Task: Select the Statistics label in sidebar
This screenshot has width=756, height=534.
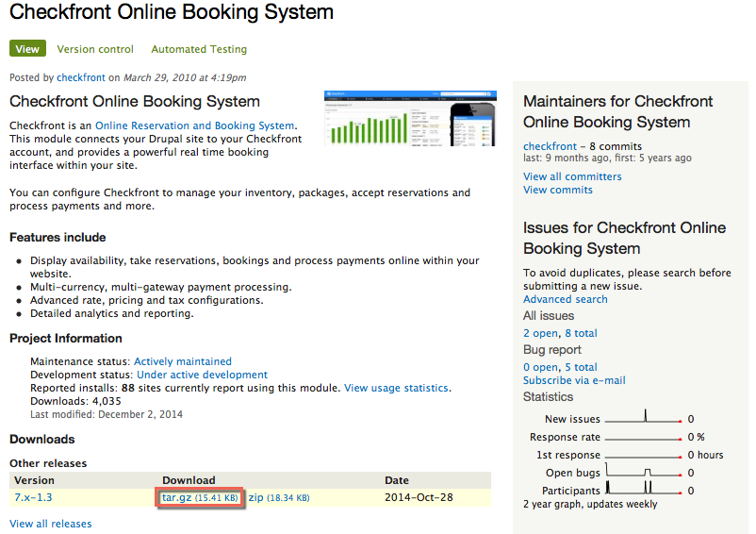Action: click(x=549, y=396)
